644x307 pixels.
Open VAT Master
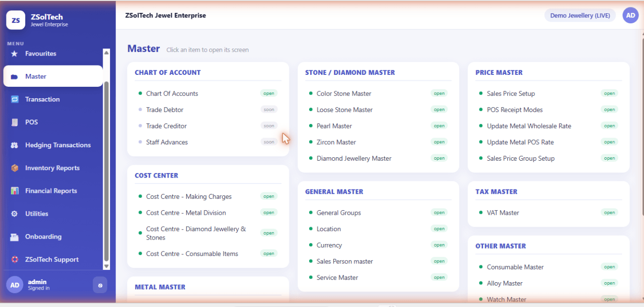(548, 213)
